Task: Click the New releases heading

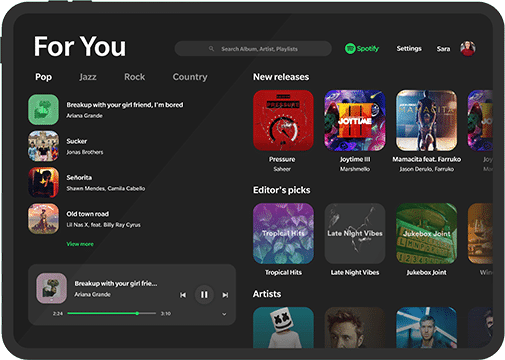Action: click(281, 77)
